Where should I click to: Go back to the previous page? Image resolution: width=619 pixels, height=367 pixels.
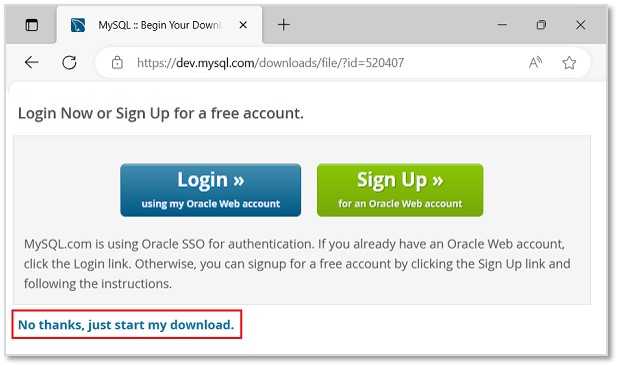[31, 62]
